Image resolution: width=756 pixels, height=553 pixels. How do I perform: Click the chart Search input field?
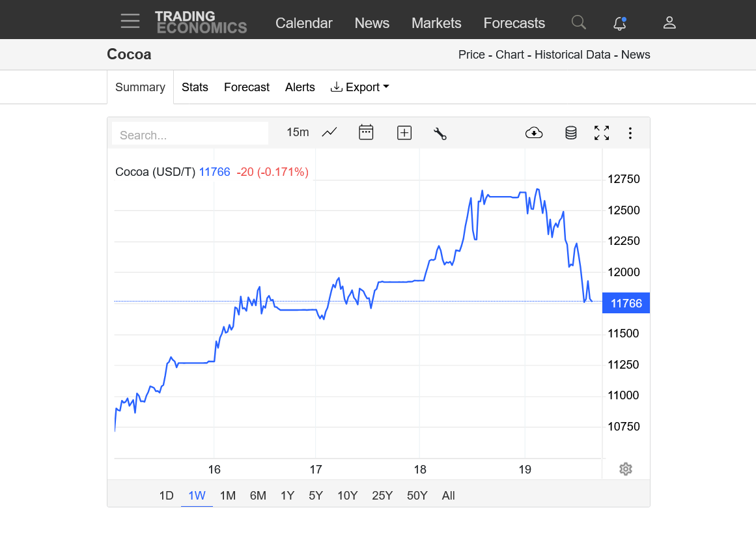tap(190, 135)
